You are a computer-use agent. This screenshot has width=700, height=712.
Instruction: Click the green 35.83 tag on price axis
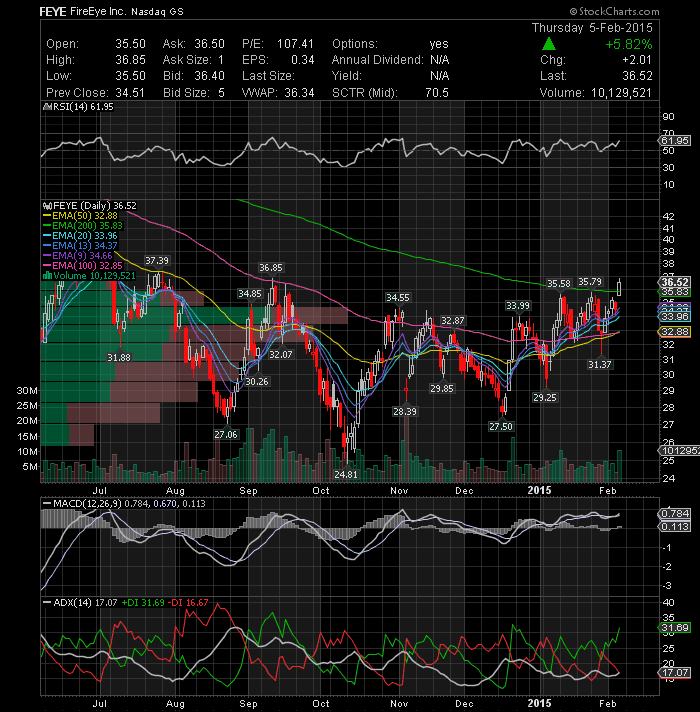pos(675,292)
